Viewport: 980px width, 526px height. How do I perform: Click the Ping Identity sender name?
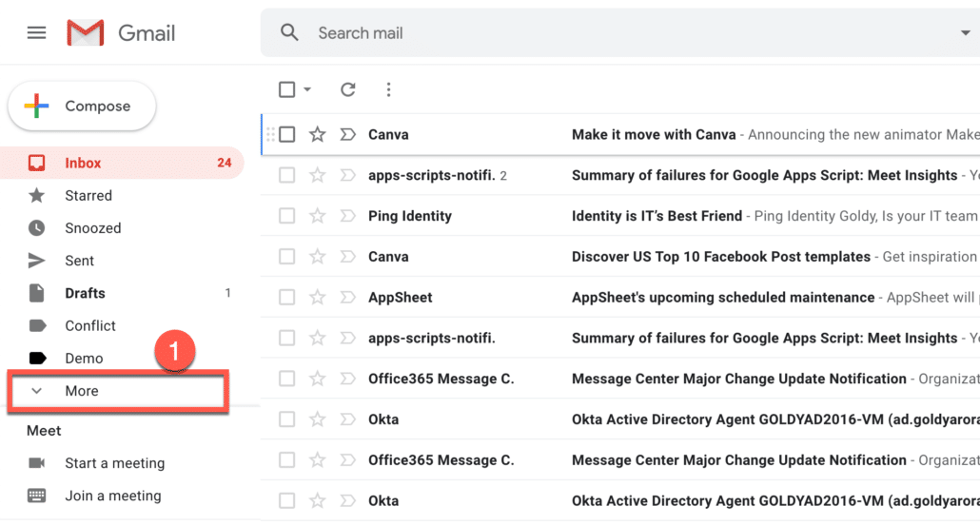point(410,216)
